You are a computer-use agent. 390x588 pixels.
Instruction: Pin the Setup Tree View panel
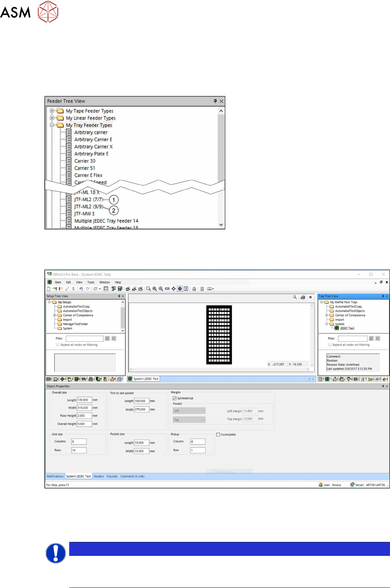(119, 296)
